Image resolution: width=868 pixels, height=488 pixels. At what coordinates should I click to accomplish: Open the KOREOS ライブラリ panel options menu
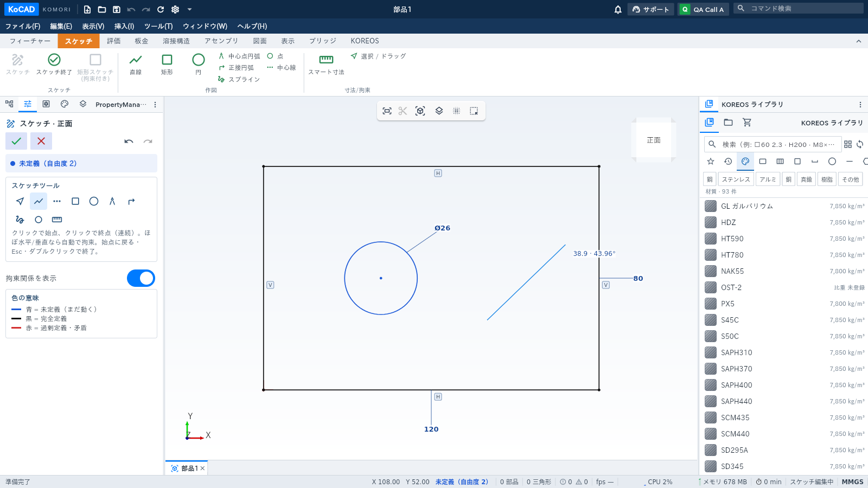coord(860,105)
